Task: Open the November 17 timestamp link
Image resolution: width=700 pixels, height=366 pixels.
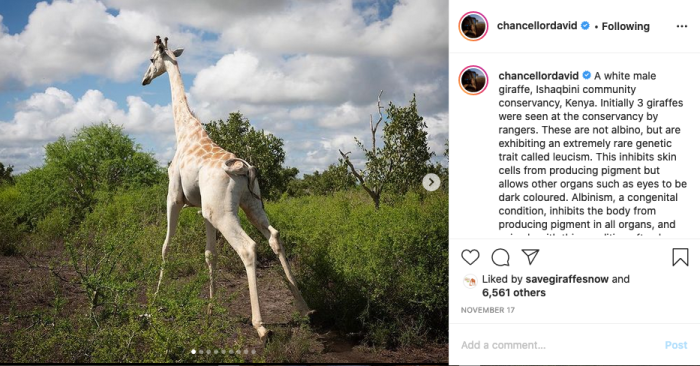Action: 488,310
